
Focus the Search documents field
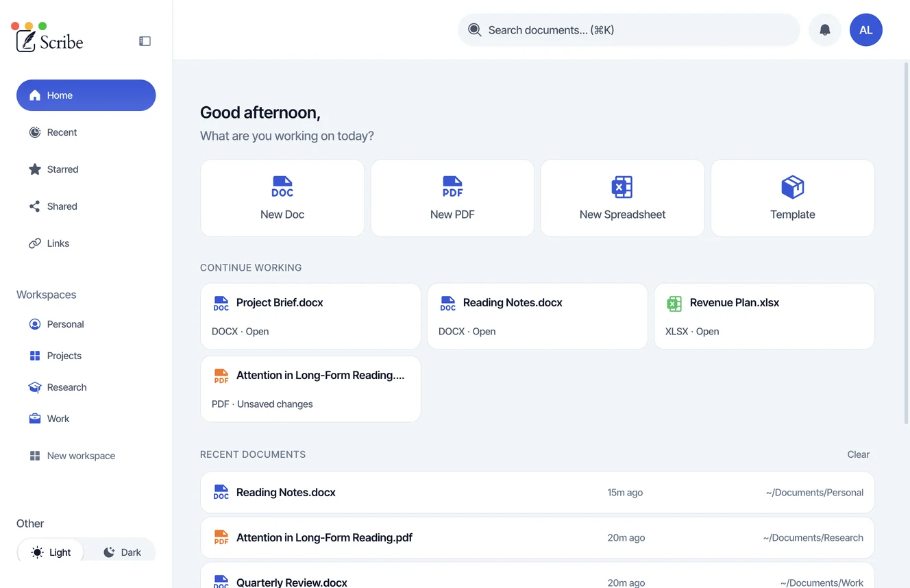(629, 30)
